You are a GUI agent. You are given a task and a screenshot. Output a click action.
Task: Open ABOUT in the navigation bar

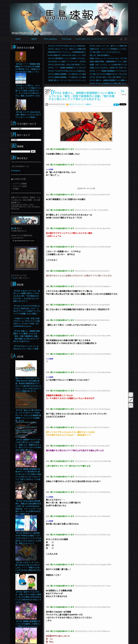pos(34,39)
